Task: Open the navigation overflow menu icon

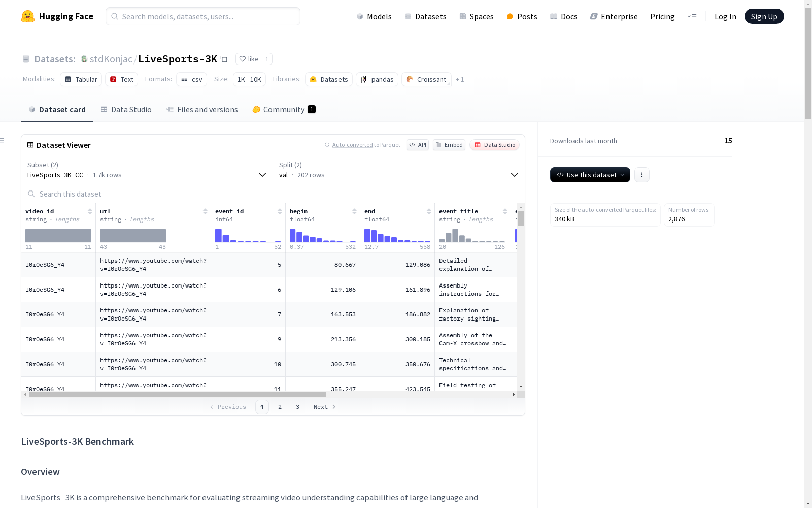Action: click(x=692, y=16)
